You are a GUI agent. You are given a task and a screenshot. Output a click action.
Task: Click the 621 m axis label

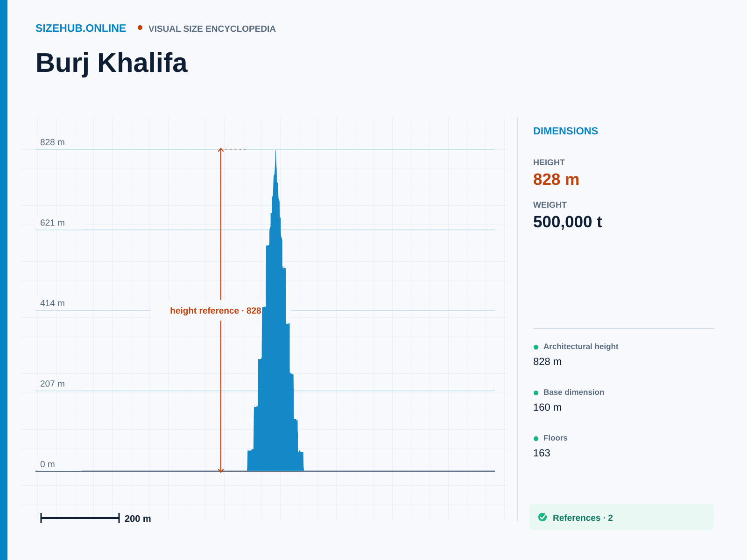[x=52, y=223]
